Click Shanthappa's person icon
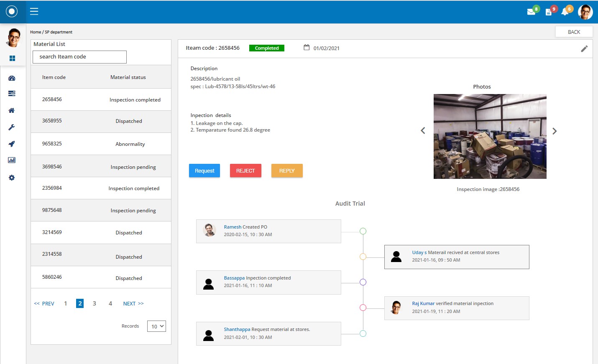 [x=208, y=335]
